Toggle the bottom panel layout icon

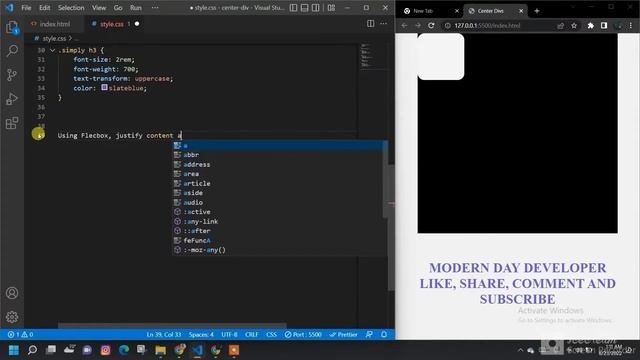pos(304,8)
